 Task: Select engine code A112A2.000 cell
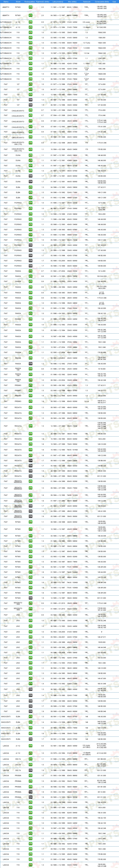click(x=102, y=27)
